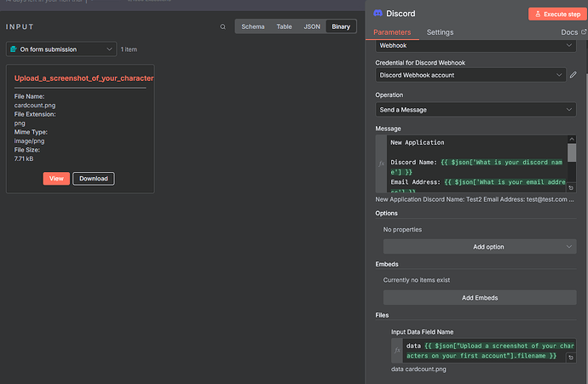Click the form trigger icon beside On form submission

[x=14, y=49]
